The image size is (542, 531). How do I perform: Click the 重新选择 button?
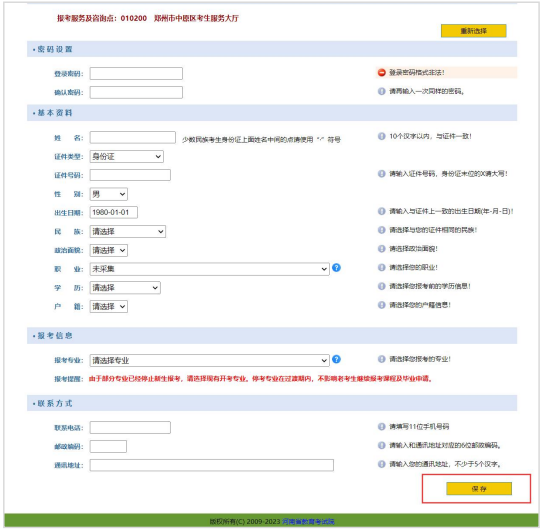point(473,31)
